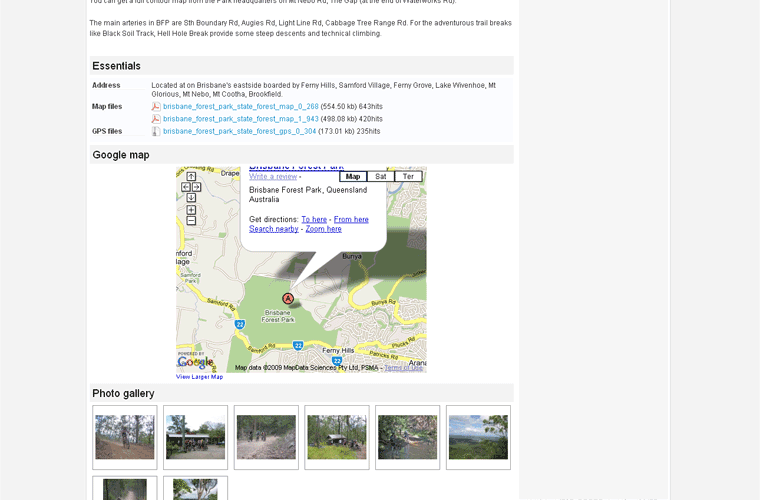Pan the Google map left
The height and width of the screenshot is (500, 760).
(186, 187)
